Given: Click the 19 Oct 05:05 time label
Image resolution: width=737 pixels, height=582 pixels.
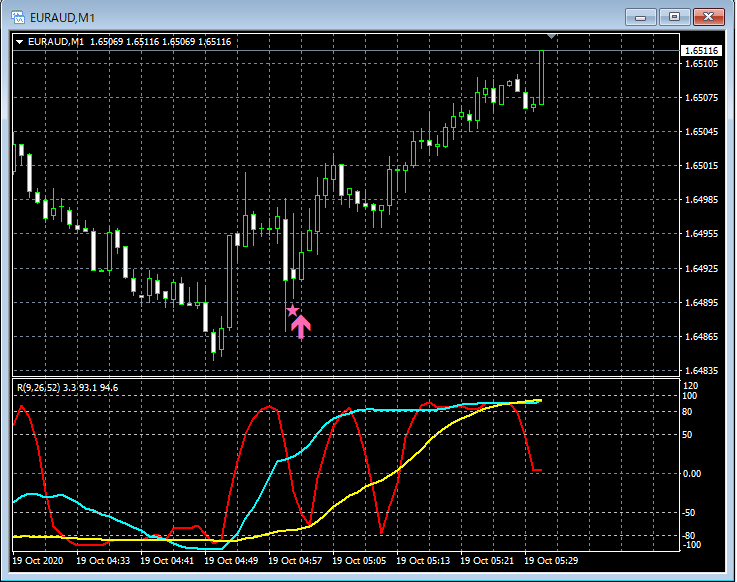Looking at the screenshot, I should pos(359,561).
